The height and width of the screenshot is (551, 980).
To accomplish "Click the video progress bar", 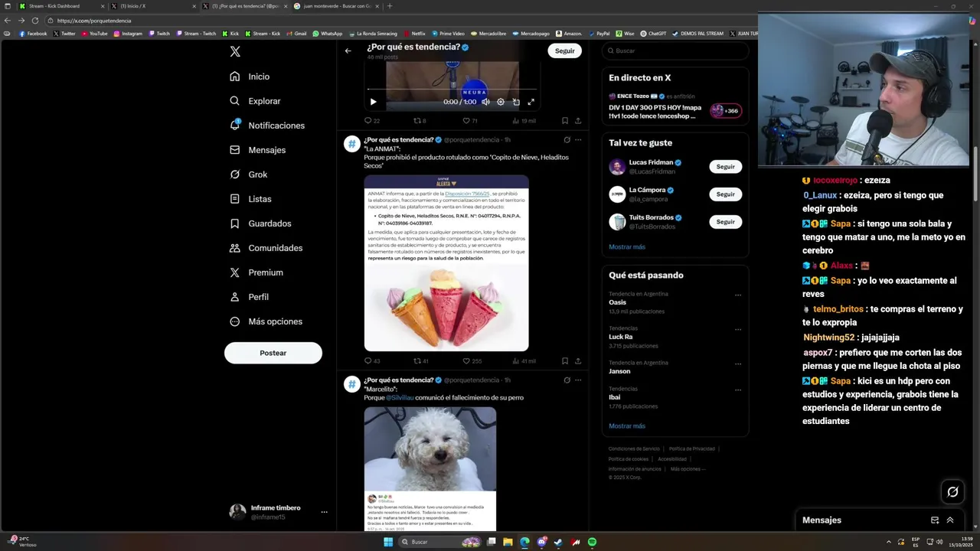I will tap(452, 90).
